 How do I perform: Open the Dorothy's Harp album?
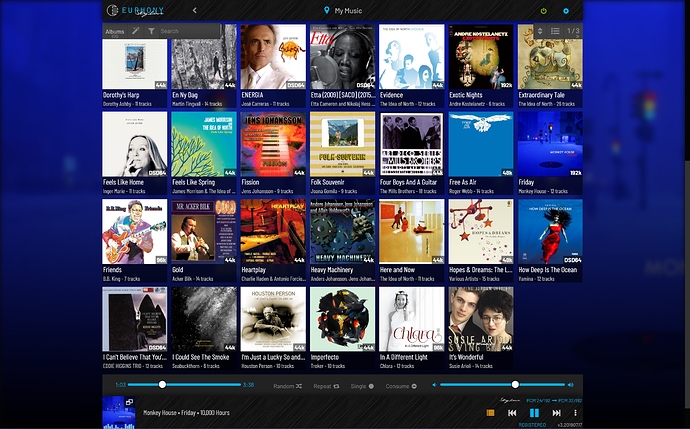point(135,64)
